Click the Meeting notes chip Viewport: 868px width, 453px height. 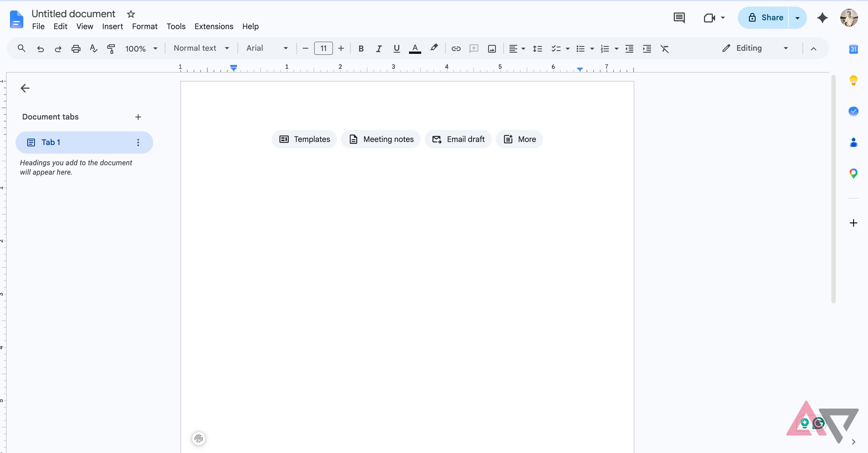(381, 139)
